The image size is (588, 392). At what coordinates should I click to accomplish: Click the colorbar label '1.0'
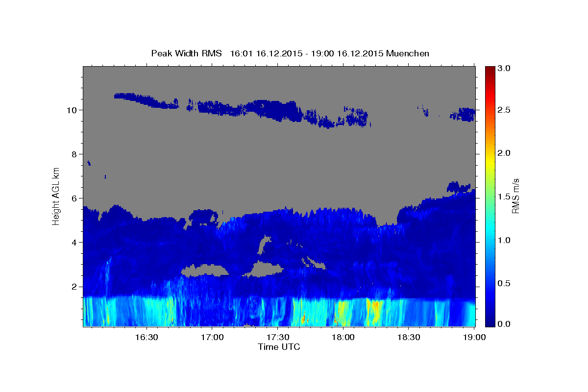pyautogui.click(x=504, y=240)
